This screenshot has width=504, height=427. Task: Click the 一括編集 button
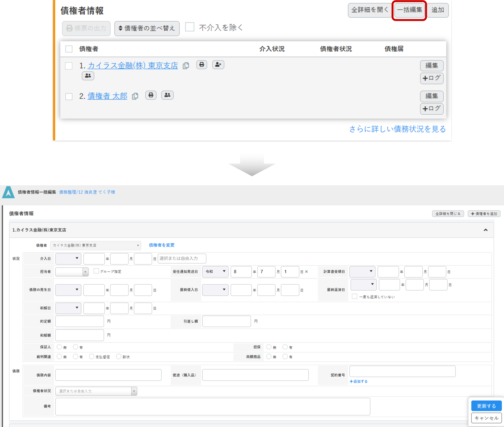pyautogui.click(x=409, y=10)
